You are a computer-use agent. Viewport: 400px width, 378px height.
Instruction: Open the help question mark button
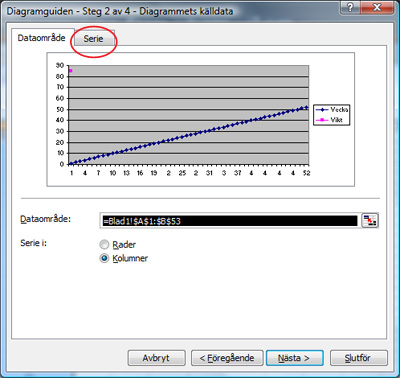(351, 8)
